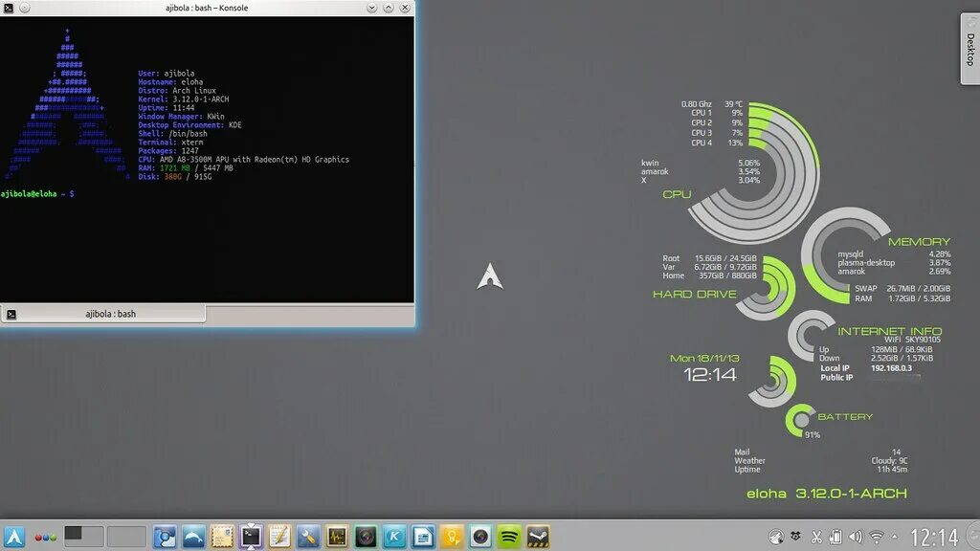The height and width of the screenshot is (551, 980).
Task: Click the 'eloha 3.12.0-1-ARCH' footer text
Action: click(826, 494)
